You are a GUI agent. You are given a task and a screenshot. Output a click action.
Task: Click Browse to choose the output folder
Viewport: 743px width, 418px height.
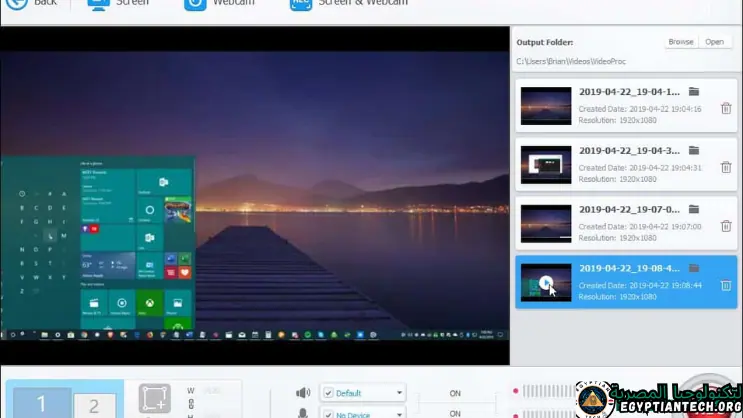point(680,42)
